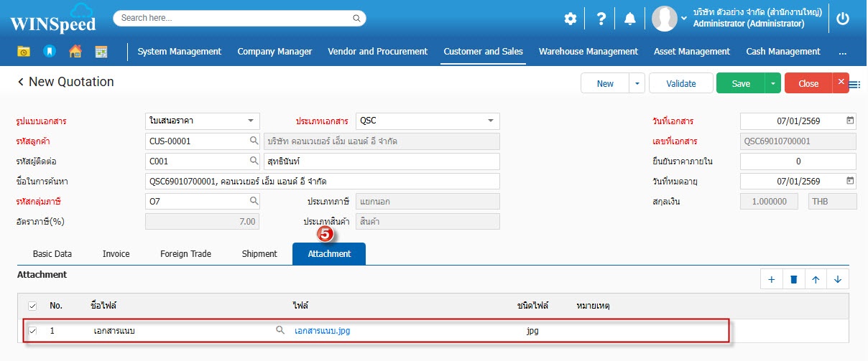Click the Validate button

(x=680, y=83)
